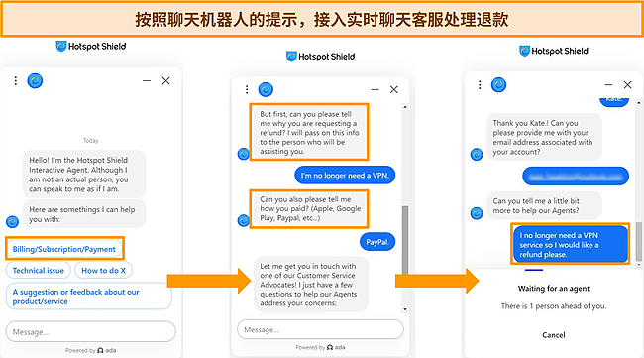Click bot avatar beside 'Here are somethings' message
The height and width of the screenshot is (358, 644).
(12, 221)
